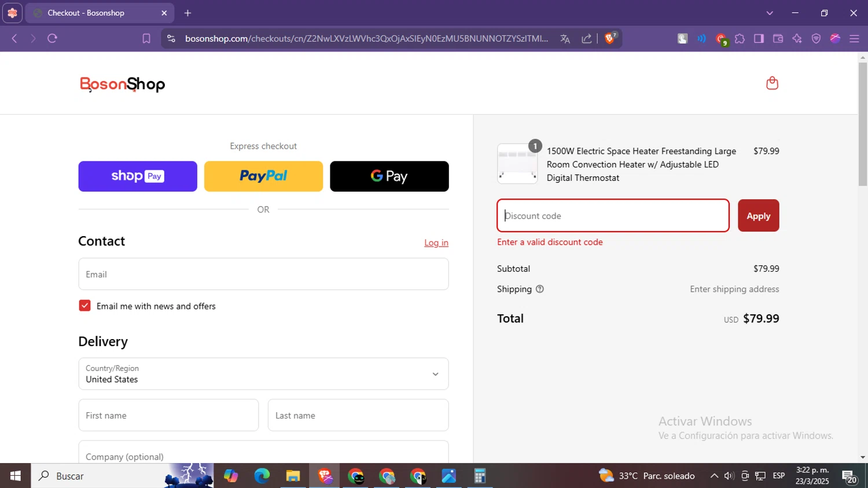Open the notification center with badge 20
The image size is (868, 488).
pyautogui.click(x=849, y=476)
